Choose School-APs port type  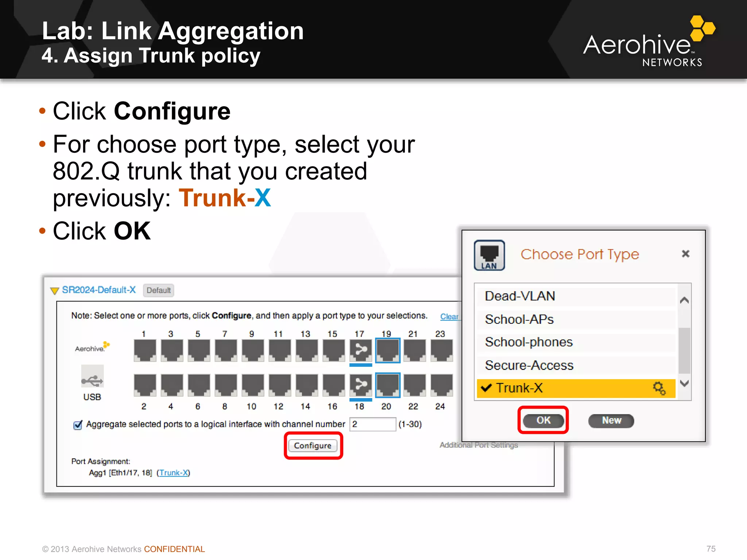pos(576,319)
